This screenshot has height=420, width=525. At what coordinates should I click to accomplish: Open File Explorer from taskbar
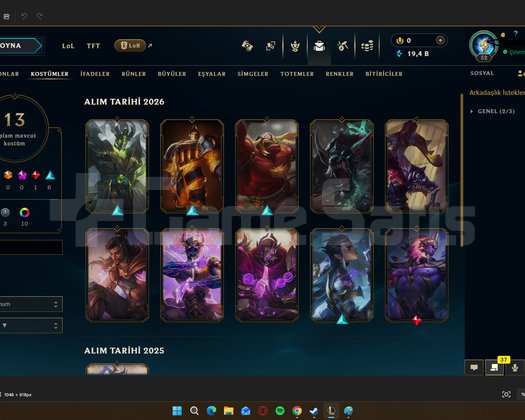pos(228,410)
